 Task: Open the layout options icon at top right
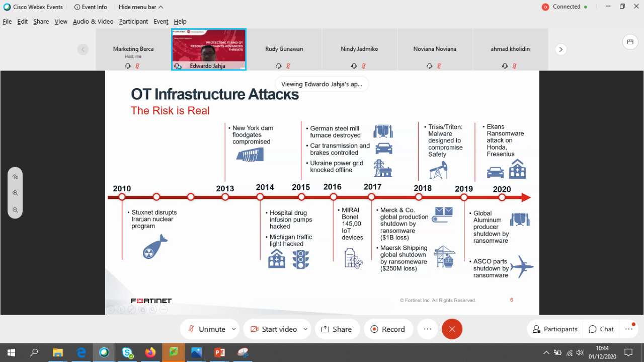point(630,42)
